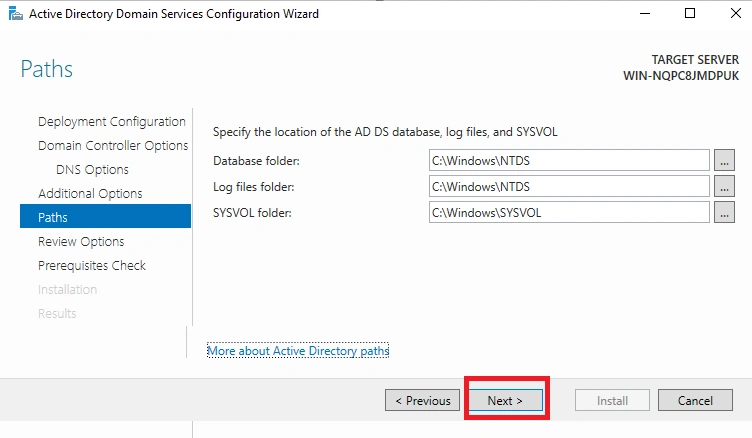Go back with the Previous button

pyautogui.click(x=423, y=400)
